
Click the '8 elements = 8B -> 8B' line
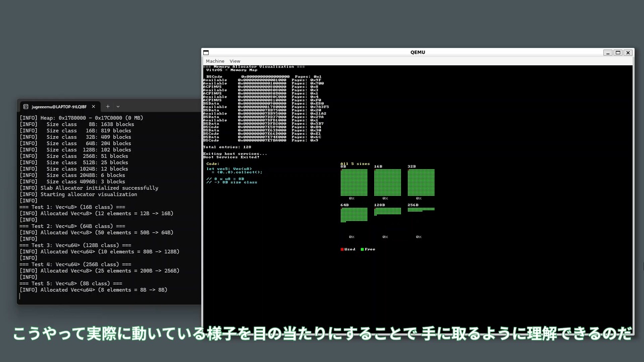click(94, 290)
